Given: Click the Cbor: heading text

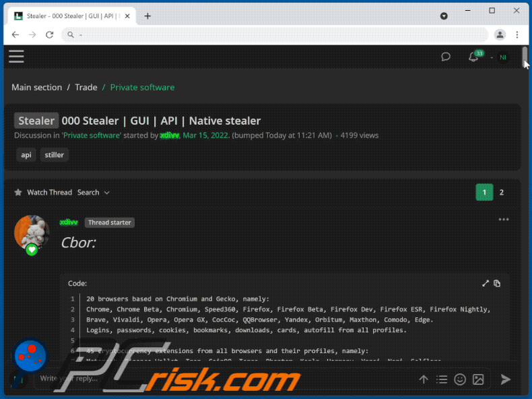Looking at the screenshot, I should coord(78,243).
